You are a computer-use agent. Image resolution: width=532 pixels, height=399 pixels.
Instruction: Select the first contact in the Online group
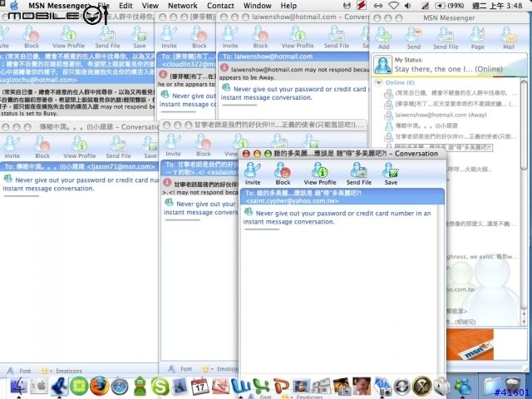pyautogui.click(x=451, y=93)
